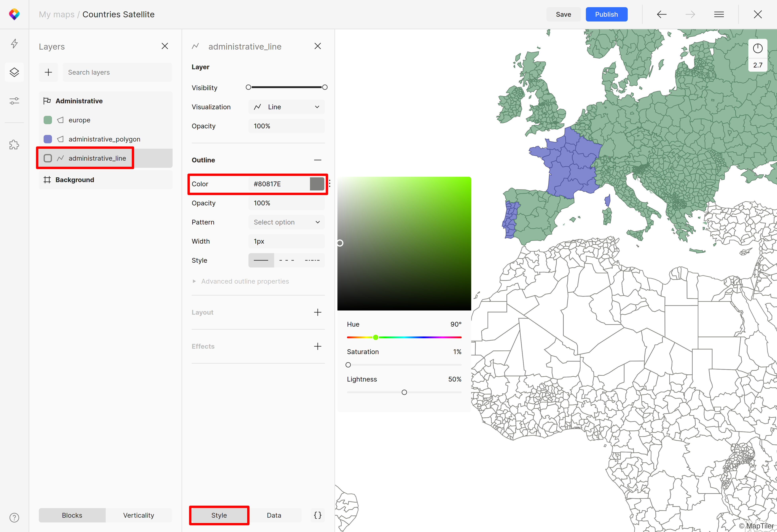Open the Pattern Select option dropdown
The image size is (777, 532).
pyautogui.click(x=286, y=222)
